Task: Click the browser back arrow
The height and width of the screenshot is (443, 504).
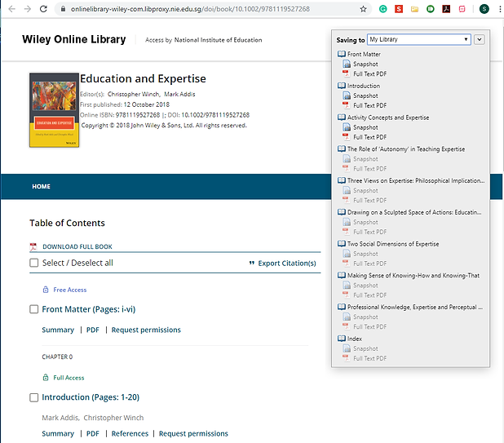Action: (12, 9)
